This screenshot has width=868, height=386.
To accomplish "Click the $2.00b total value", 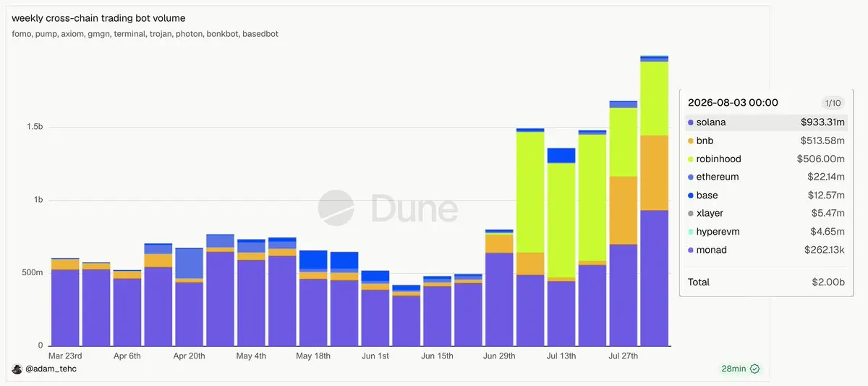I will (828, 282).
